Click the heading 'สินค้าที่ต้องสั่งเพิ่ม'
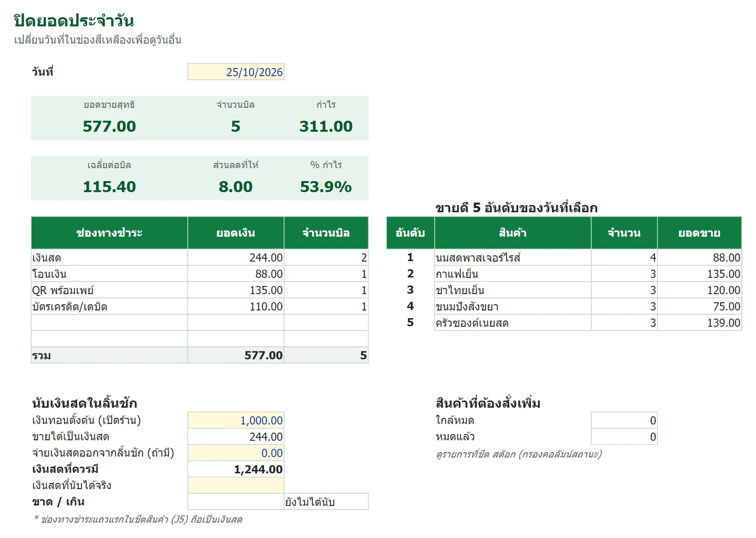Viewport: 756px width, 538px height. (488, 403)
